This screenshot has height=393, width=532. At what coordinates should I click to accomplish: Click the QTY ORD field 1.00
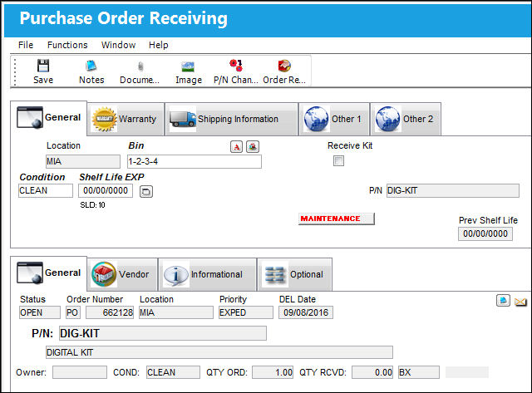point(273,372)
